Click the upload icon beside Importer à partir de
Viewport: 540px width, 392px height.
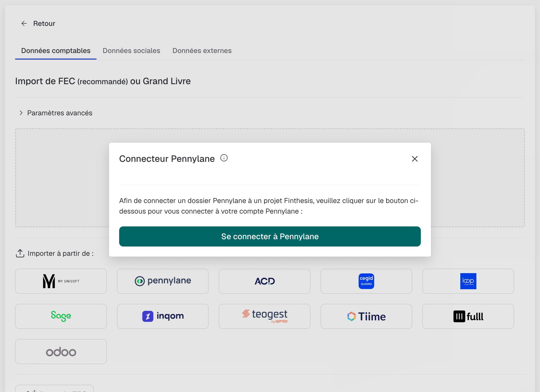[20, 253]
